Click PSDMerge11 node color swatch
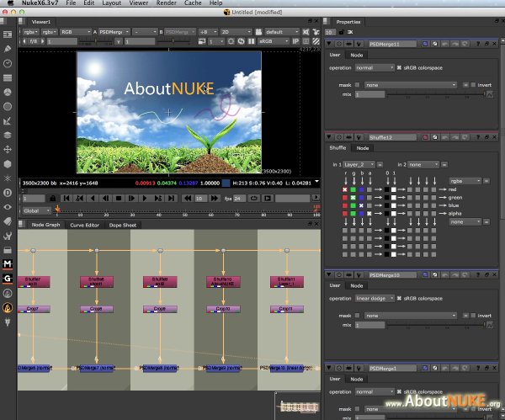Viewport: 505px width, 420px height. pos(425,44)
